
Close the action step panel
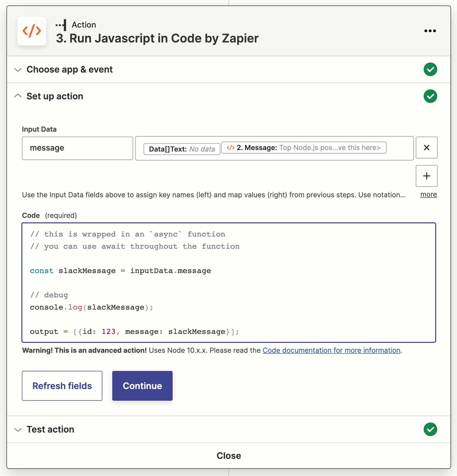[x=229, y=456]
